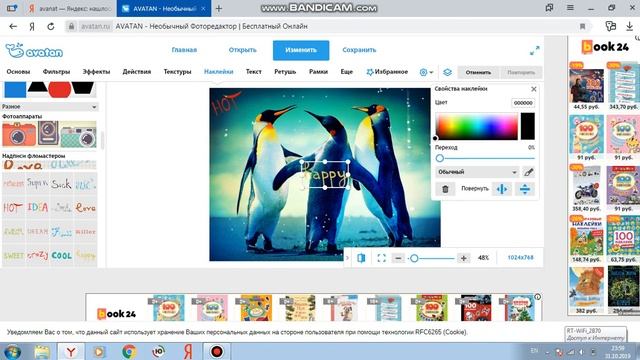Add the HOT marker sticker
The height and width of the screenshot is (360, 640).
[x=13, y=208]
